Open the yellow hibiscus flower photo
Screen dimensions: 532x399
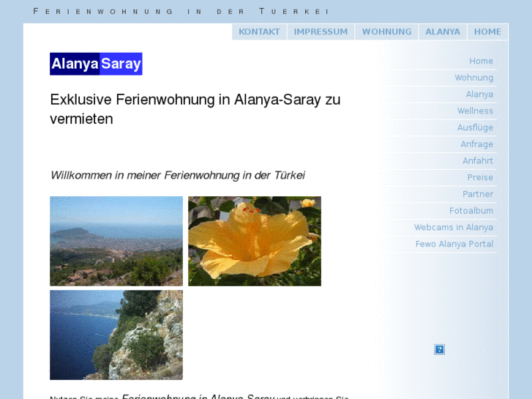(255, 241)
